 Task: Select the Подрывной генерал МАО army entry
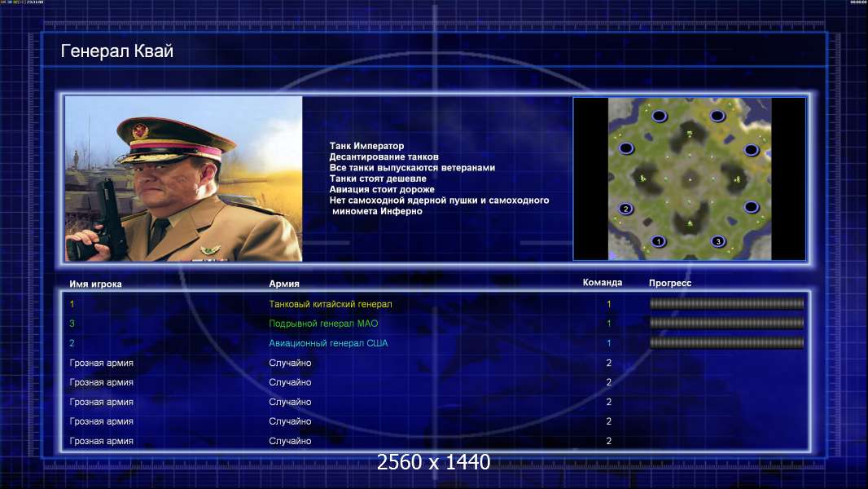tap(323, 324)
